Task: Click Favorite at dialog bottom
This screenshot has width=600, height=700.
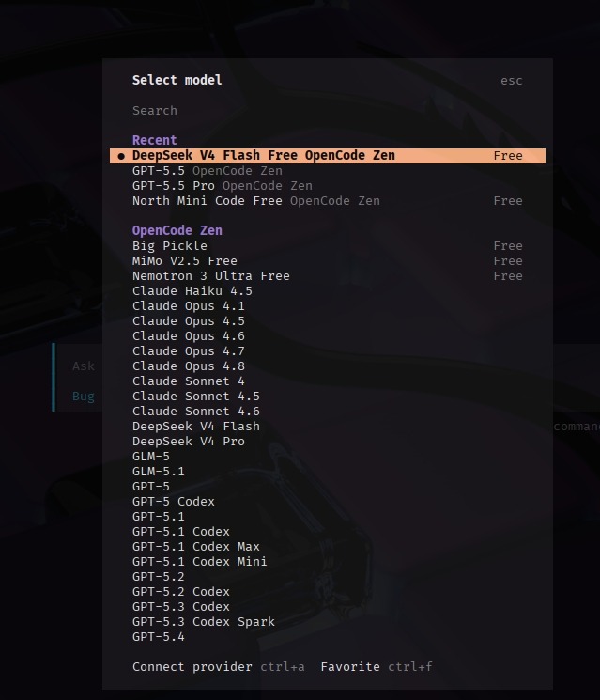Action: tap(350, 667)
